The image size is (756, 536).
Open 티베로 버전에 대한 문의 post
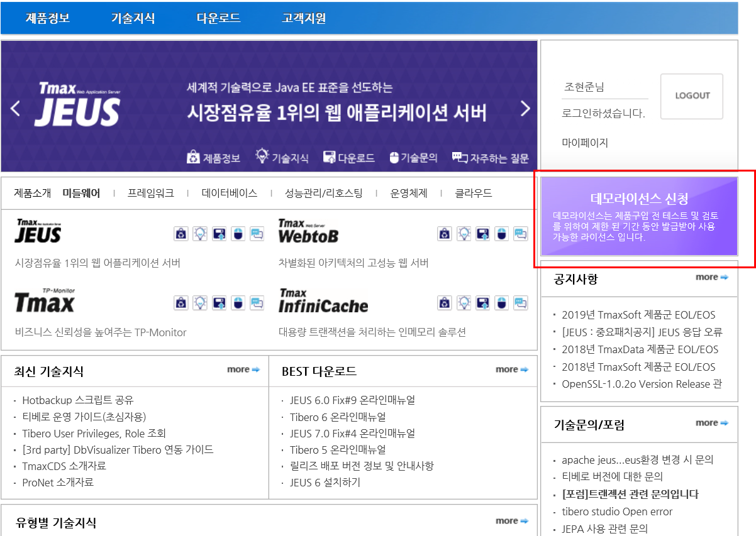click(613, 477)
